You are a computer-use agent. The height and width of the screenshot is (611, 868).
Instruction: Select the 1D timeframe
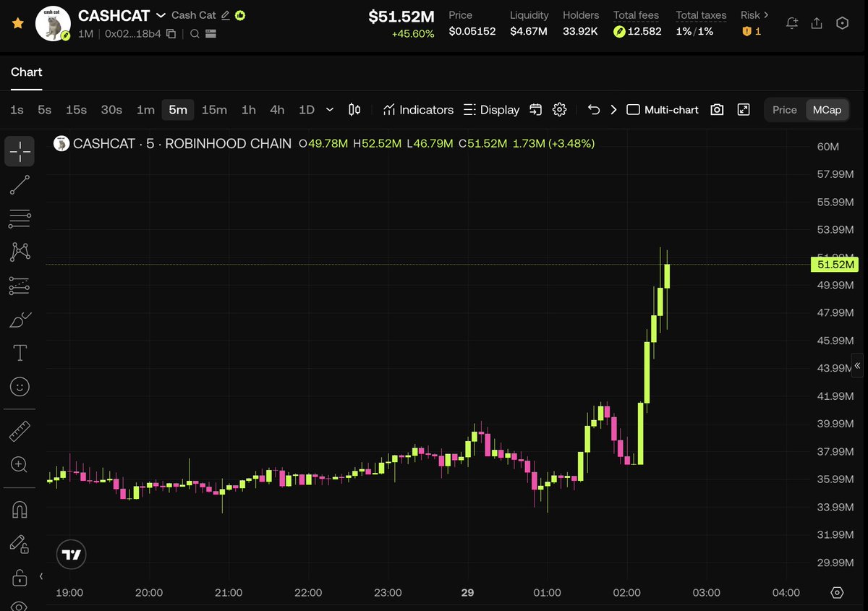(x=307, y=110)
